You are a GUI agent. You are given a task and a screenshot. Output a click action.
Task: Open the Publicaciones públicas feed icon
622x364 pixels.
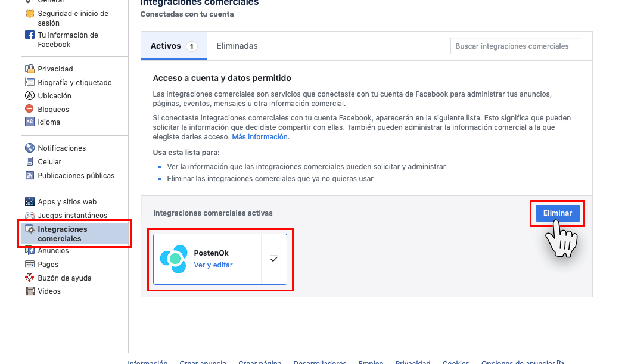(30, 175)
